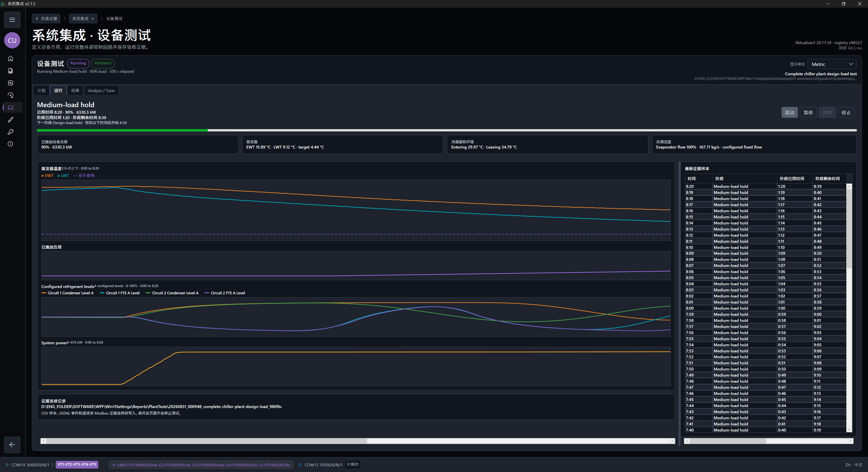
Task: Open the paintbrush appearance sidebar icon
Action: click(10, 120)
